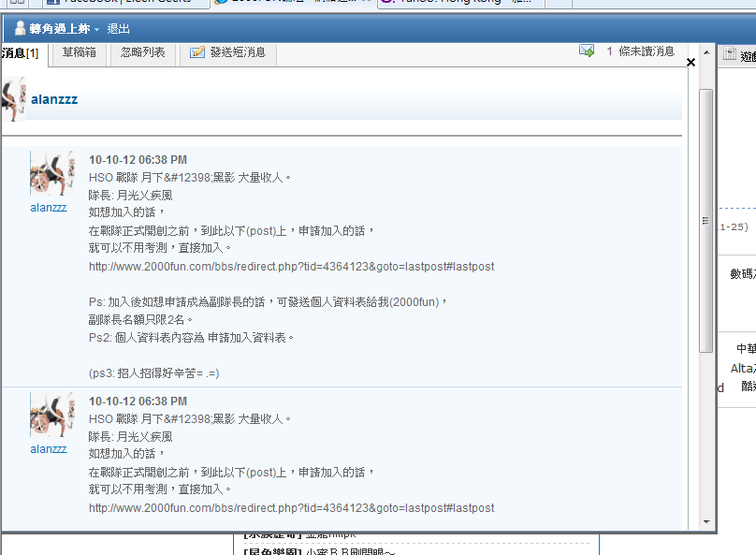This screenshot has height=555, width=756.
Task: Click the alanzzz username under first avatar
Action: pyautogui.click(x=49, y=208)
